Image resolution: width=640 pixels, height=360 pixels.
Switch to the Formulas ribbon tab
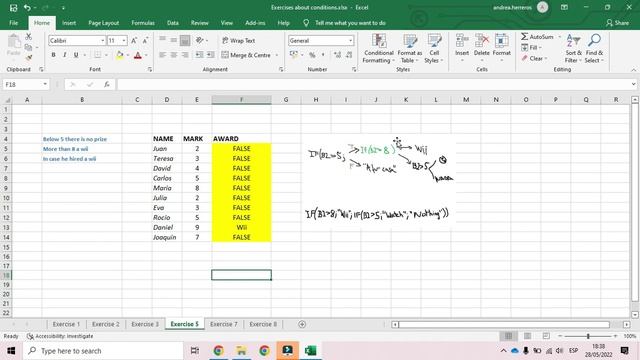coord(143,23)
